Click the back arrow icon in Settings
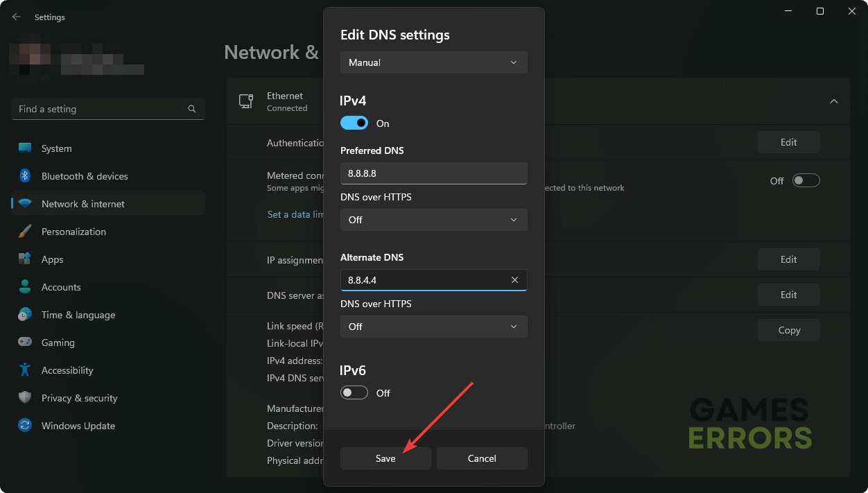 (x=17, y=17)
